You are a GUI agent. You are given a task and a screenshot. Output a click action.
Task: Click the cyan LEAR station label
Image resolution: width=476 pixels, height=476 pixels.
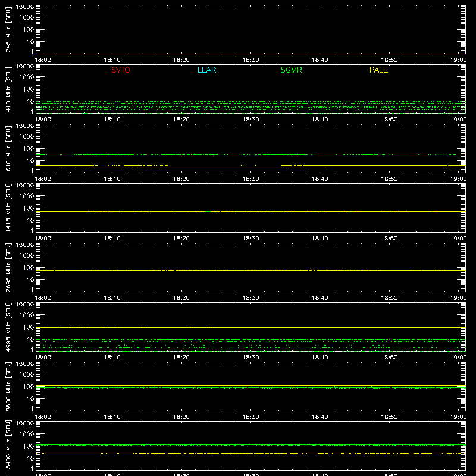[206, 70]
